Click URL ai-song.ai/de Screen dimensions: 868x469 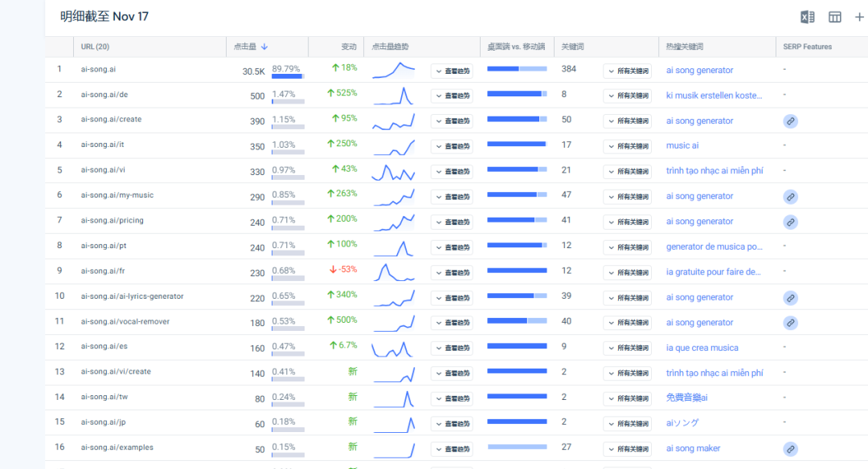(x=104, y=95)
